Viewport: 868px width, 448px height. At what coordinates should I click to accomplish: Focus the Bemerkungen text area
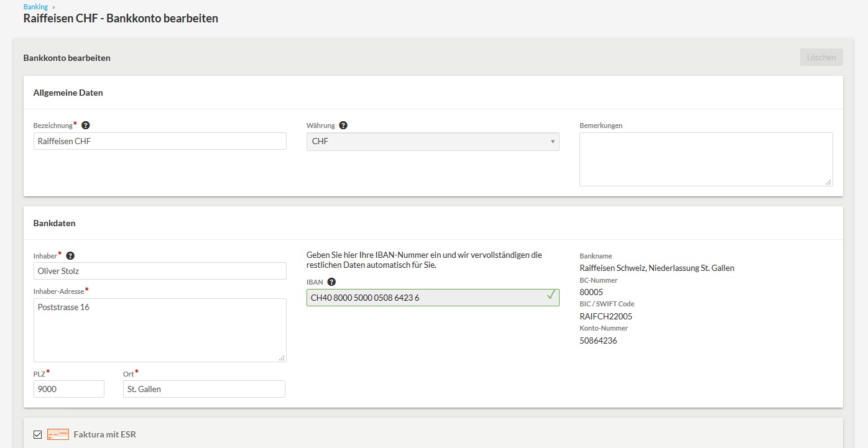tap(706, 159)
